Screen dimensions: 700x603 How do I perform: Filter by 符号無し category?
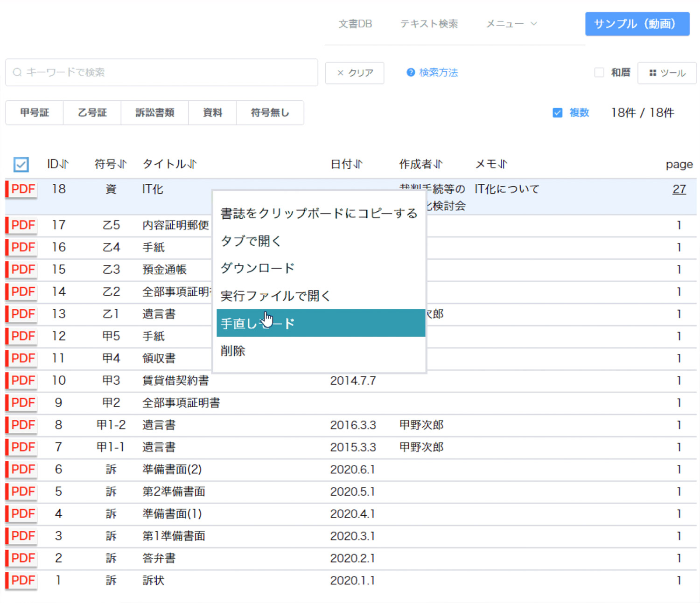[x=270, y=113]
